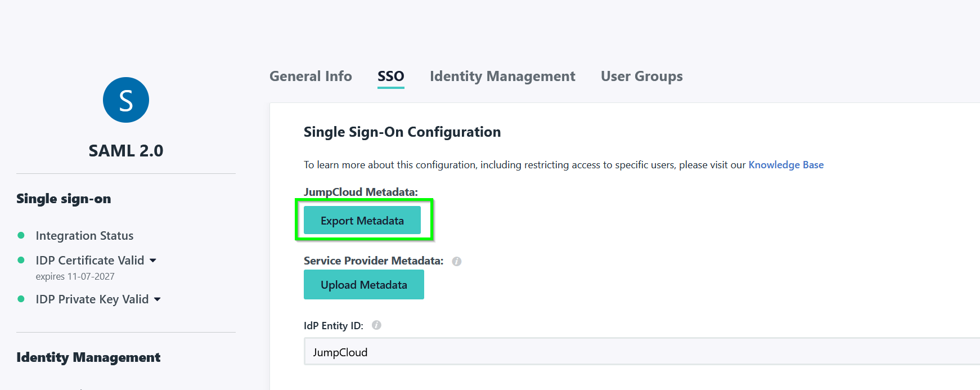The image size is (980, 390).
Task: Click the Export Metadata button
Action: click(362, 220)
